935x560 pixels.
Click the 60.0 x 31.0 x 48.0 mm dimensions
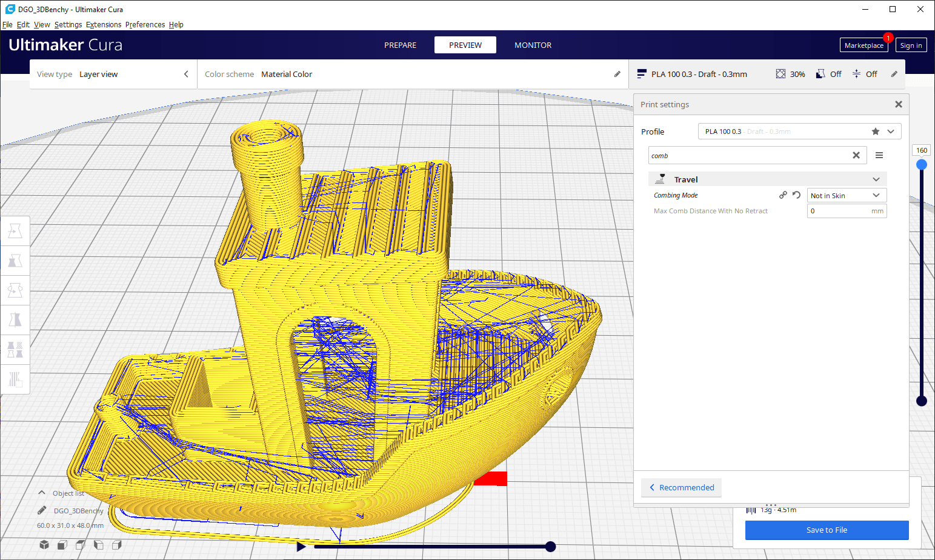click(x=70, y=525)
